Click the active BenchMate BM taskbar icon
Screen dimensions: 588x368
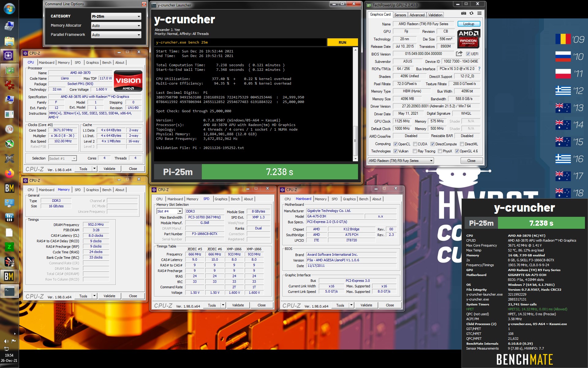[9, 276]
